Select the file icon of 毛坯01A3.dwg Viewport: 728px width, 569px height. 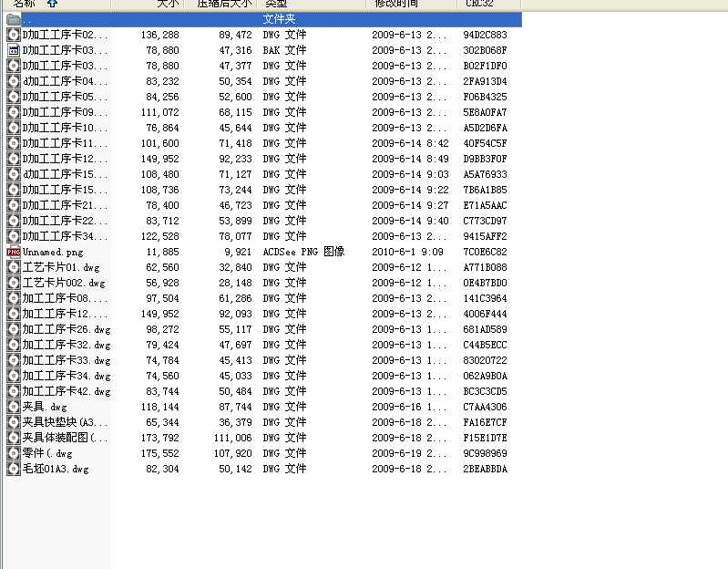click(14, 469)
